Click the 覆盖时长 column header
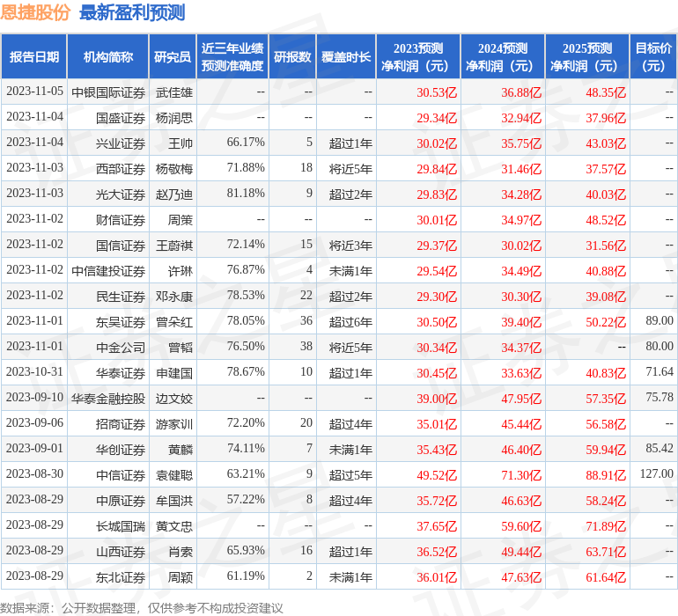Viewport: 678px width, 616px height. [346, 56]
